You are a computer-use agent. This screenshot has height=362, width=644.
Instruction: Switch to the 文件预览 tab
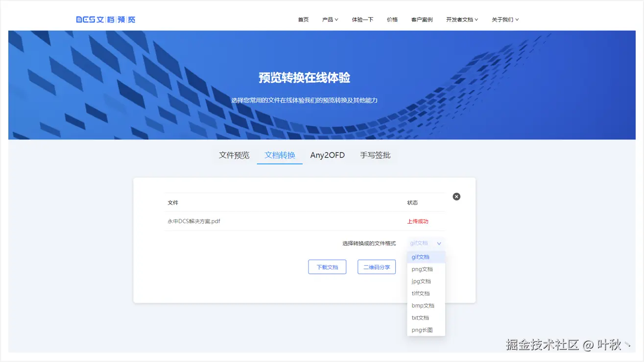pos(234,155)
